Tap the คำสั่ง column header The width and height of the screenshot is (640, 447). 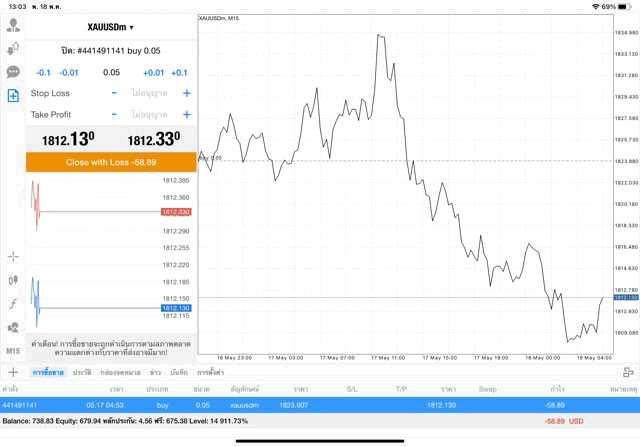coord(10,389)
